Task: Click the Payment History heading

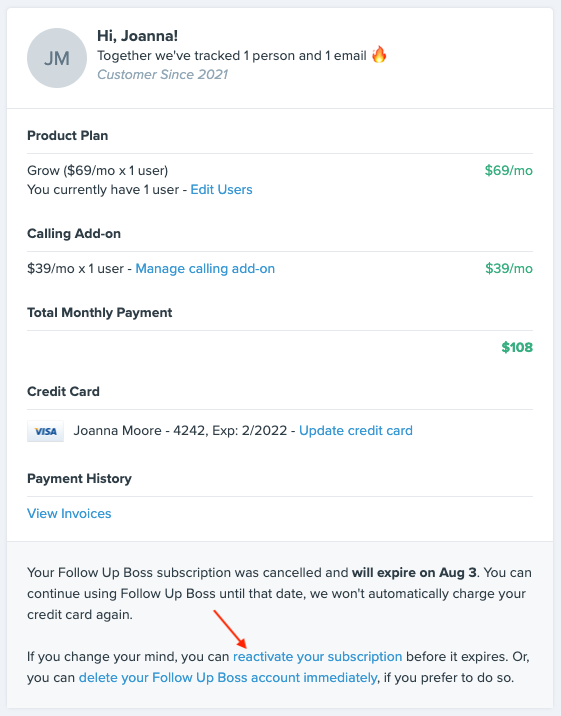Action: pos(79,479)
